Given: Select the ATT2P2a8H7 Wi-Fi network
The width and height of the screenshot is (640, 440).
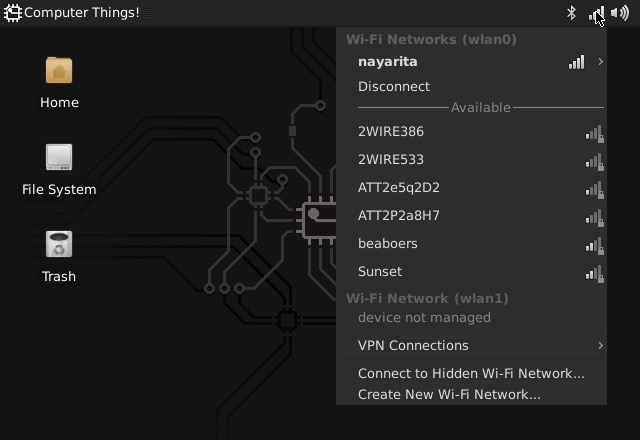Looking at the screenshot, I should [x=399, y=216].
